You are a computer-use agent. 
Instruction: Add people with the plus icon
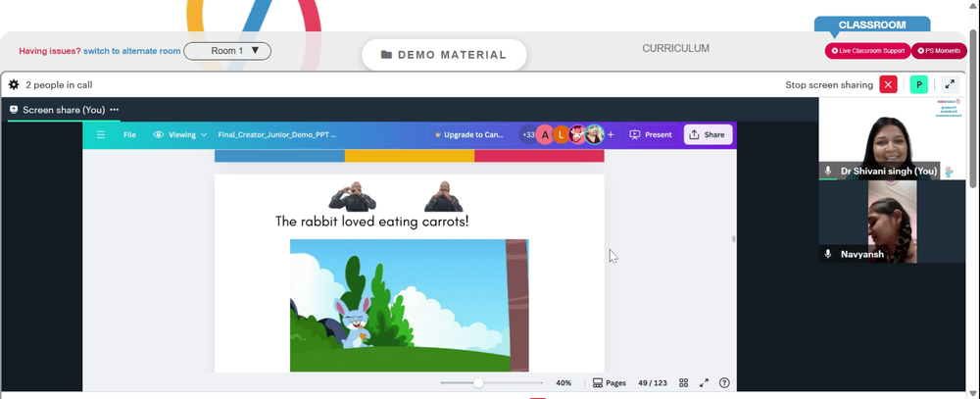(x=611, y=134)
